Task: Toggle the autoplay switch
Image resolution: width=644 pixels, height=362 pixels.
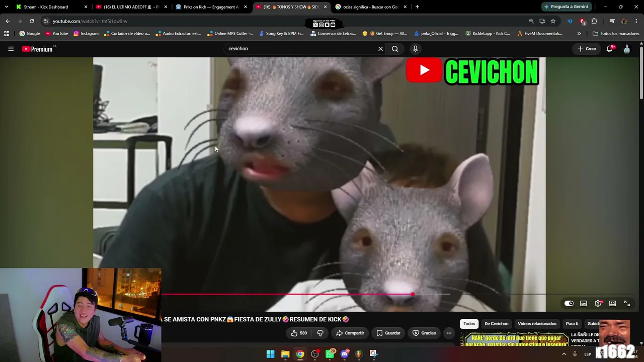Action: tap(569, 303)
